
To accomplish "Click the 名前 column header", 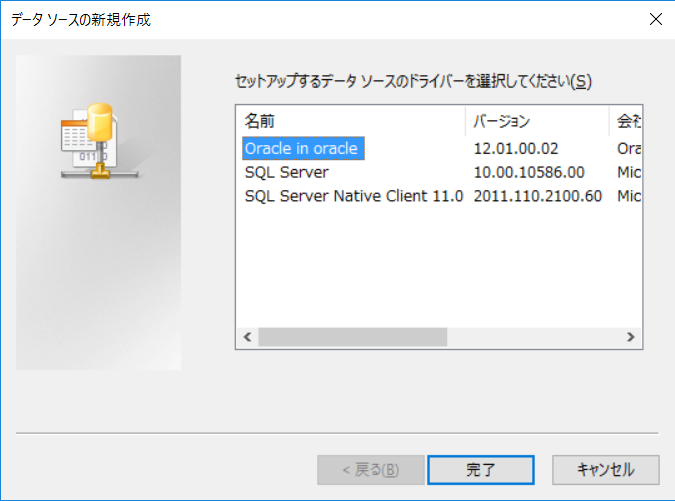I will pyautogui.click(x=351, y=121).
